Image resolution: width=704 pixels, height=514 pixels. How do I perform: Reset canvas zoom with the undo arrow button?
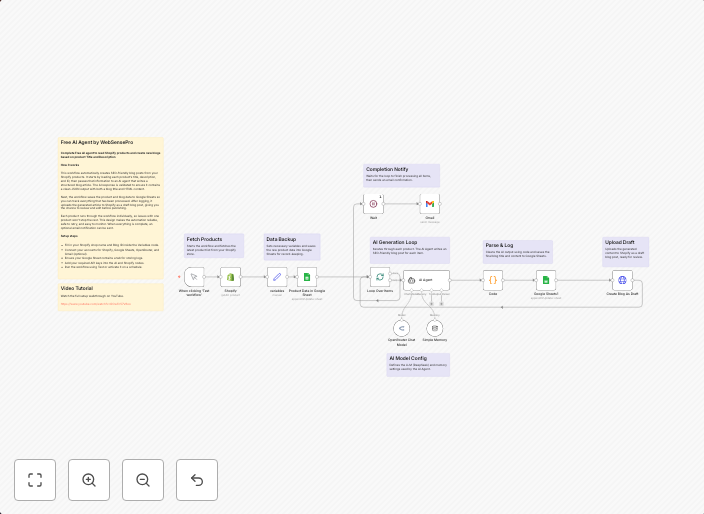(x=197, y=480)
